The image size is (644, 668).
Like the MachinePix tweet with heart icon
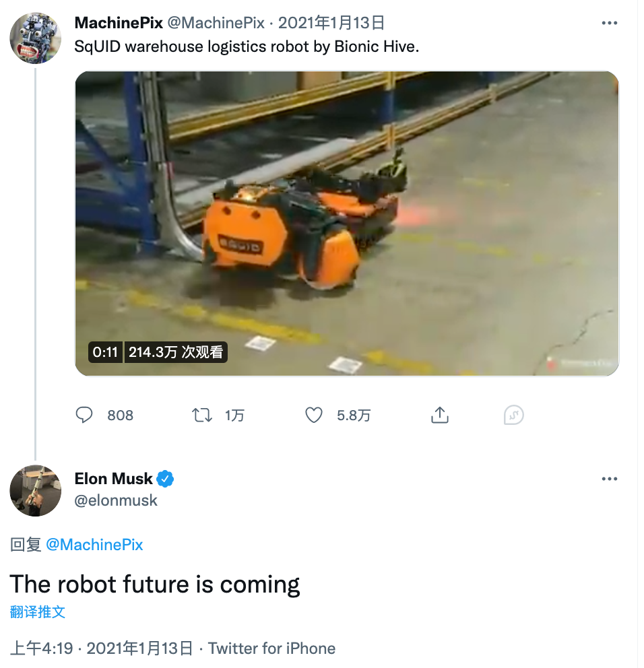tap(314, 415)
